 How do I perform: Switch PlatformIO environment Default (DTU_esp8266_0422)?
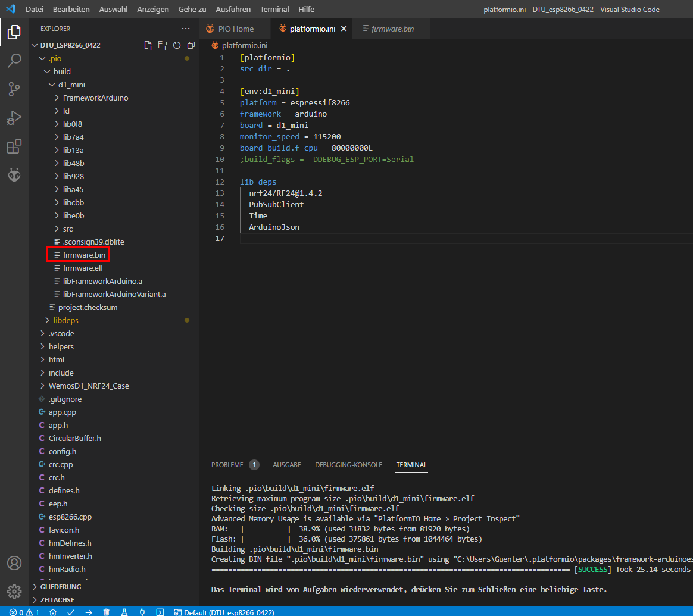pyautogui.click(x=224, y=612)
